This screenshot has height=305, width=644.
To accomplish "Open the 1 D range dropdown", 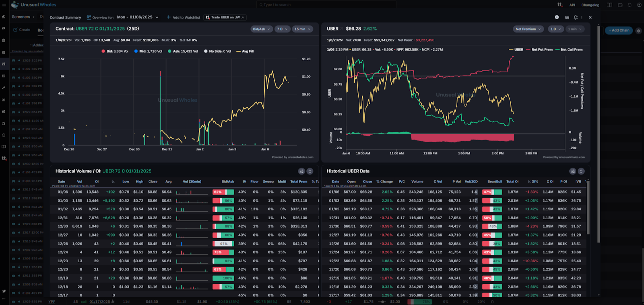I will (x=555, y=29).
